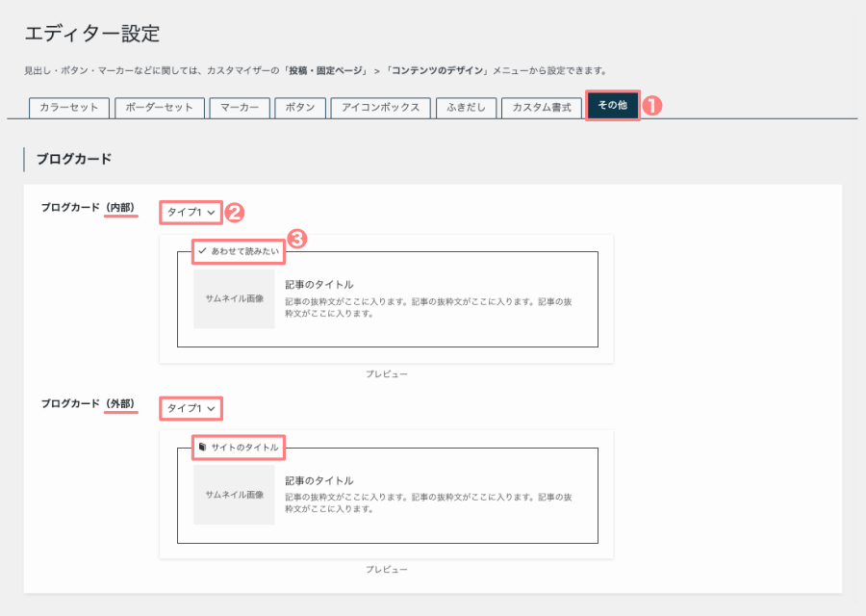Open the internal blog card type dropdown
Screen dimensions: 866x616
(191, 212)
